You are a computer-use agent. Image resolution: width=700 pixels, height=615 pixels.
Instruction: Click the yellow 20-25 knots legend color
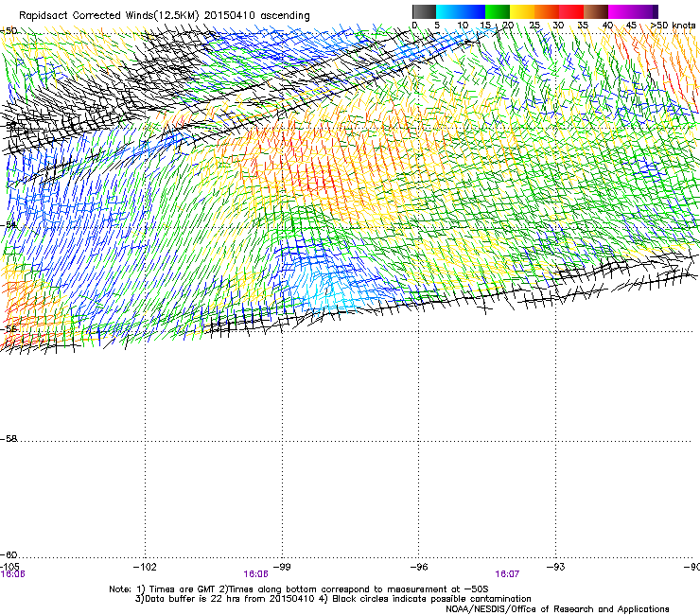pos(522,11)
